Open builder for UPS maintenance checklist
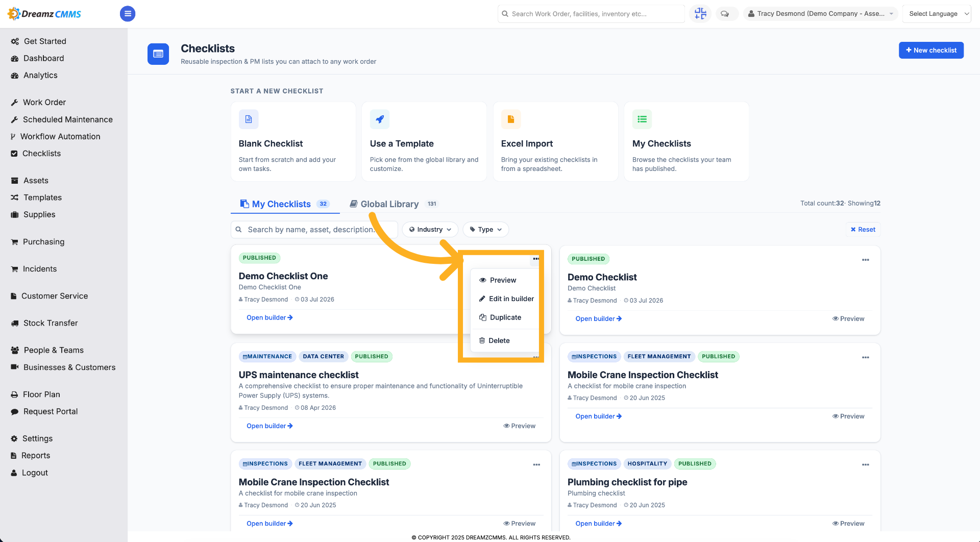Viewport: 980px width, 542px height. click(269, 426)
